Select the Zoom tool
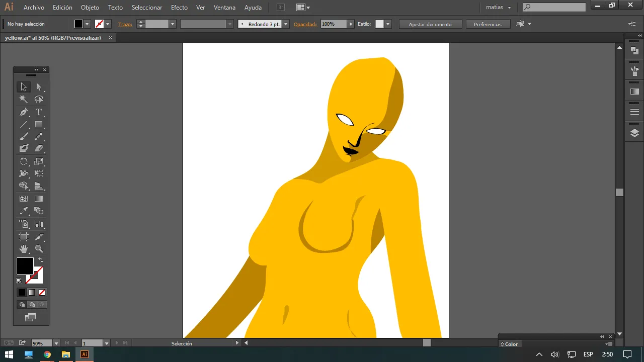The height and width of the screenshot is (362, 644). pos(39,249)
